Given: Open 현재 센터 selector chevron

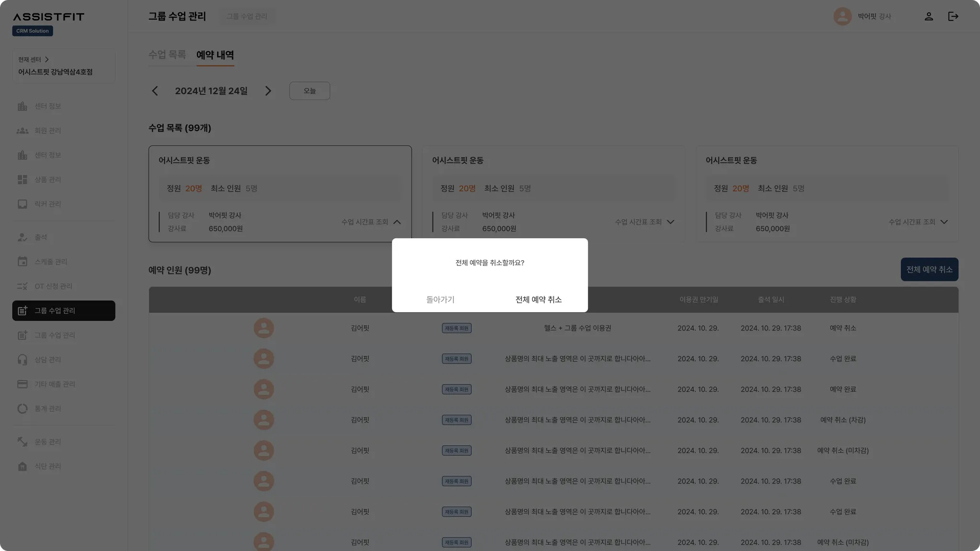Looking at the screenshot, I should pos(46,60).
